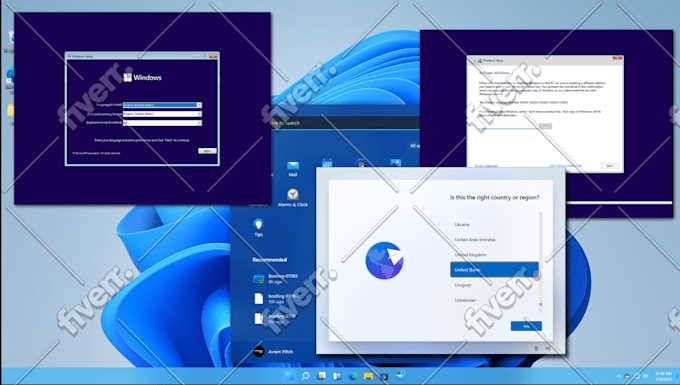Open Microsoft Store from the taskbar
Screen dimensions: 680x385
click(384, 376)
